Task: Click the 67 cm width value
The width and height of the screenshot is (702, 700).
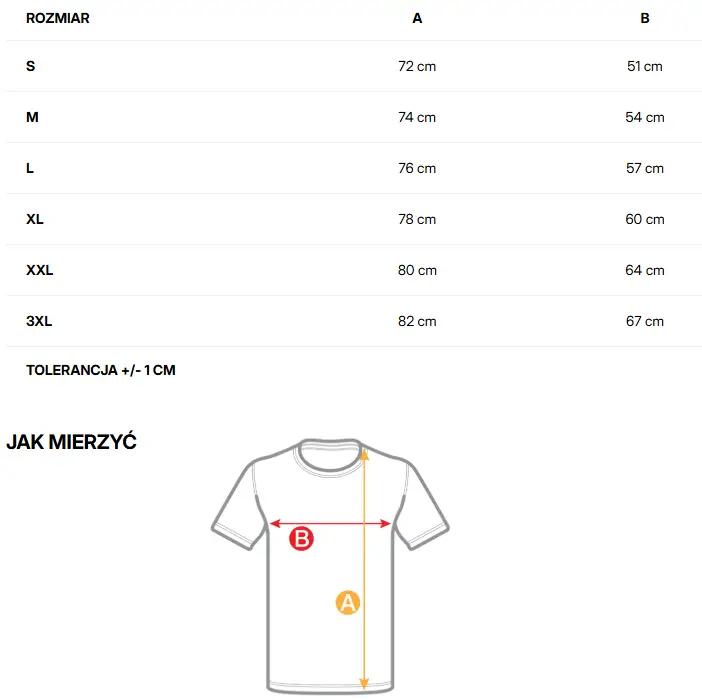Action: [645, 321]
